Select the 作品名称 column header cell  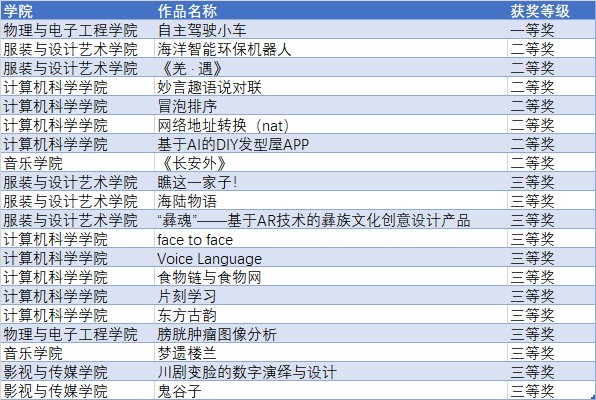pyautogui.click(x=331, y=11)
